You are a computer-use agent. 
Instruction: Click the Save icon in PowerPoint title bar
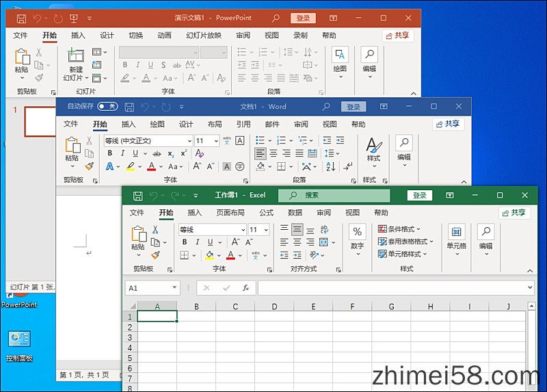click(x=21, y=18)
